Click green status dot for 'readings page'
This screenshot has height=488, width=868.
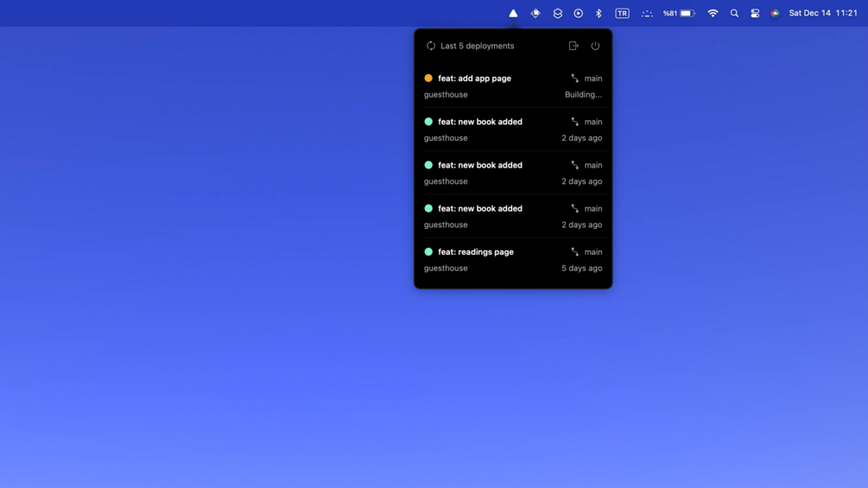coord(428,251)
